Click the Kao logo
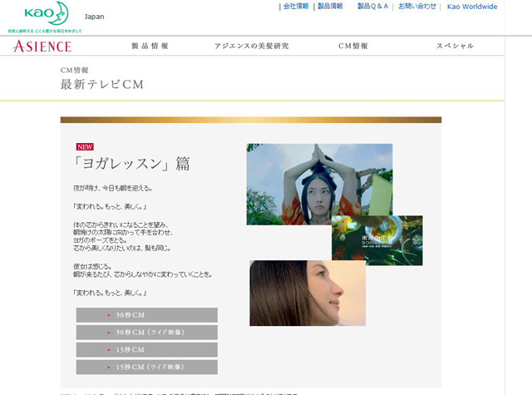Viewport: 532px width, 395px height. (x=47, y=13)
